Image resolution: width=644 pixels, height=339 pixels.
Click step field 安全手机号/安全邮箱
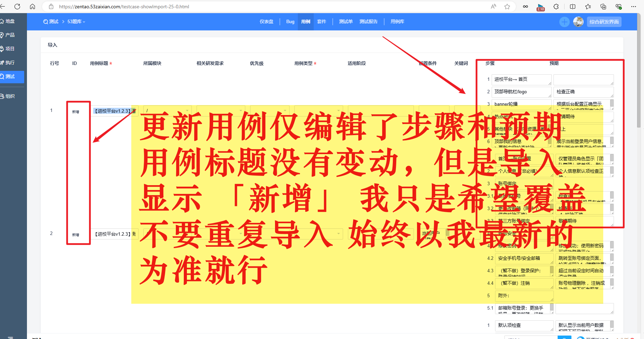[x=524, y=258]
